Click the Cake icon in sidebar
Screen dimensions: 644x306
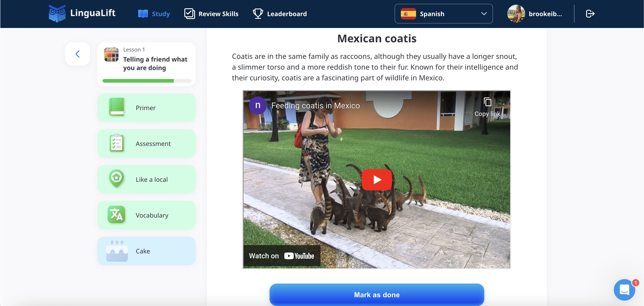click(117, 251)
